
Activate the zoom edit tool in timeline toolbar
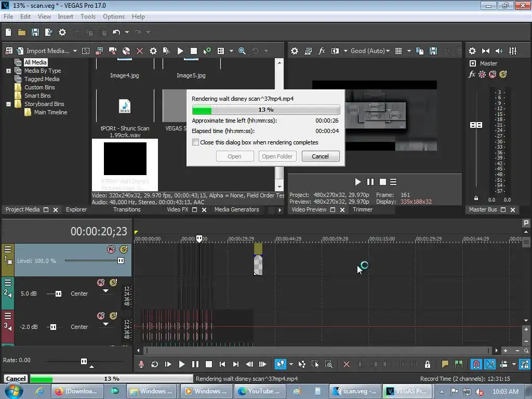coord(328,364)
